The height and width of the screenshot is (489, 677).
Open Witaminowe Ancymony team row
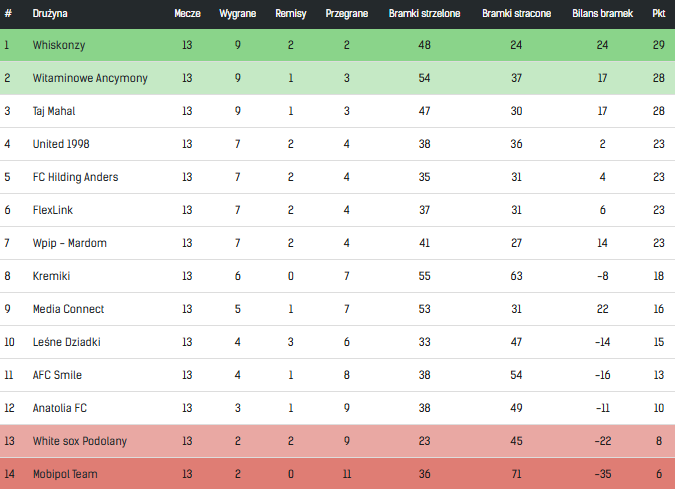point(90,78)
